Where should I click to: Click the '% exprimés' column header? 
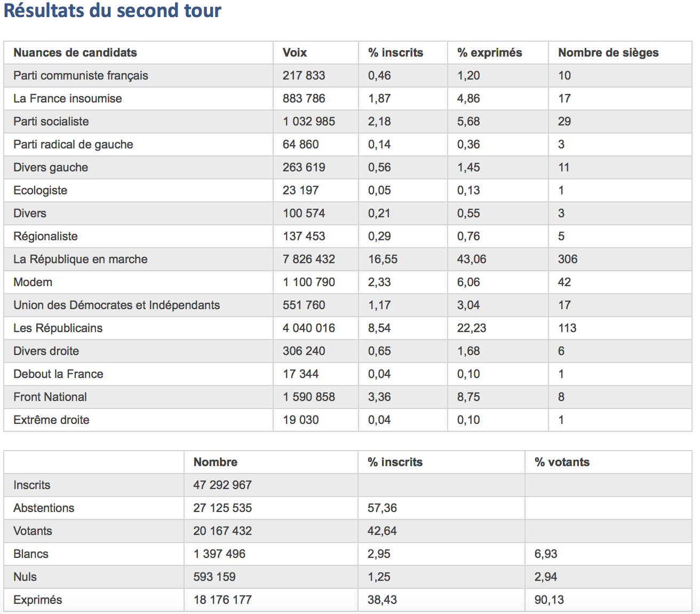pyautogui.click(x=489, y=53)
